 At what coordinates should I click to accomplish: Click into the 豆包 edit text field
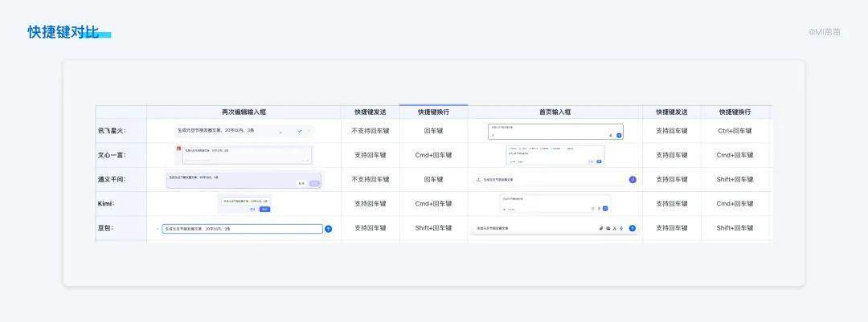click(242, 229)
